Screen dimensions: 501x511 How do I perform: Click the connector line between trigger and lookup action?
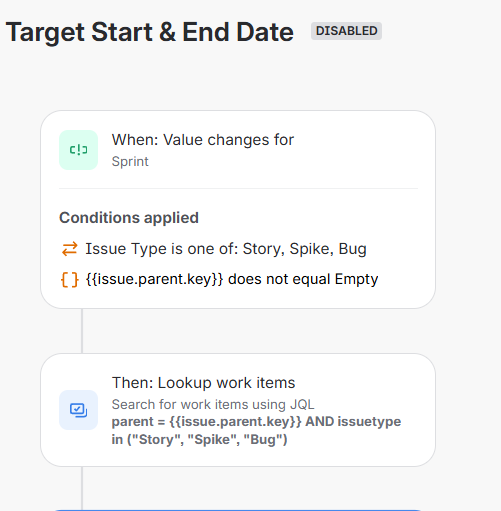(x=82, y=331)
